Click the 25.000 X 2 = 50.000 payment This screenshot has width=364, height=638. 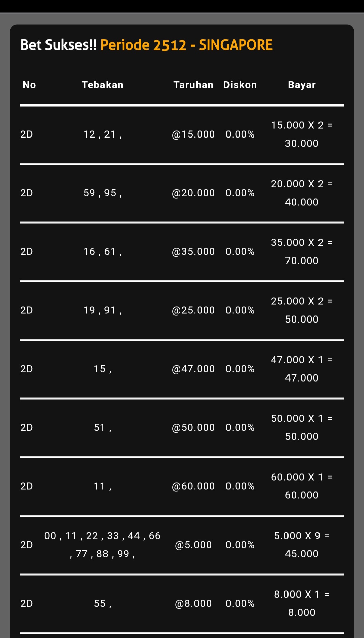(x=302, y=310)
